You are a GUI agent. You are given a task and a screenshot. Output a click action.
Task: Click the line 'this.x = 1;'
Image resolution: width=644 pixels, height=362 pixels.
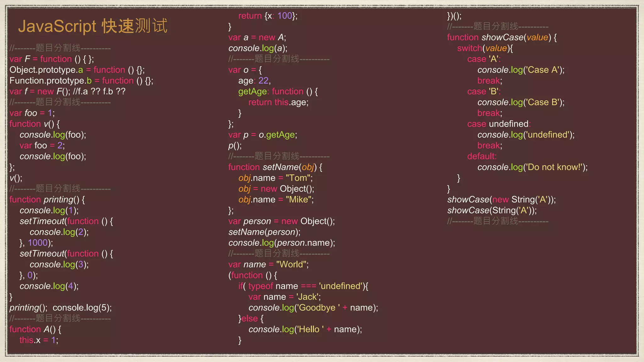click(x=39, y=340)
